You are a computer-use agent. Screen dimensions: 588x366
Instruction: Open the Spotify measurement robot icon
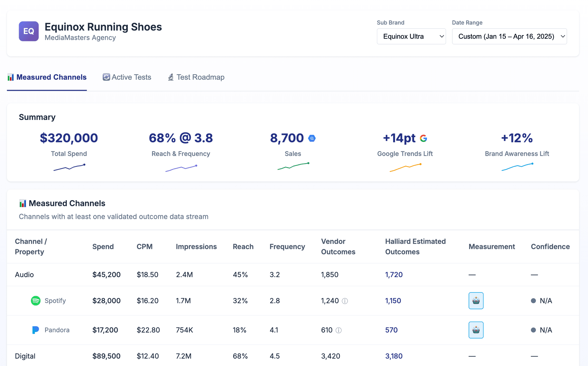(x=476, y=301)
